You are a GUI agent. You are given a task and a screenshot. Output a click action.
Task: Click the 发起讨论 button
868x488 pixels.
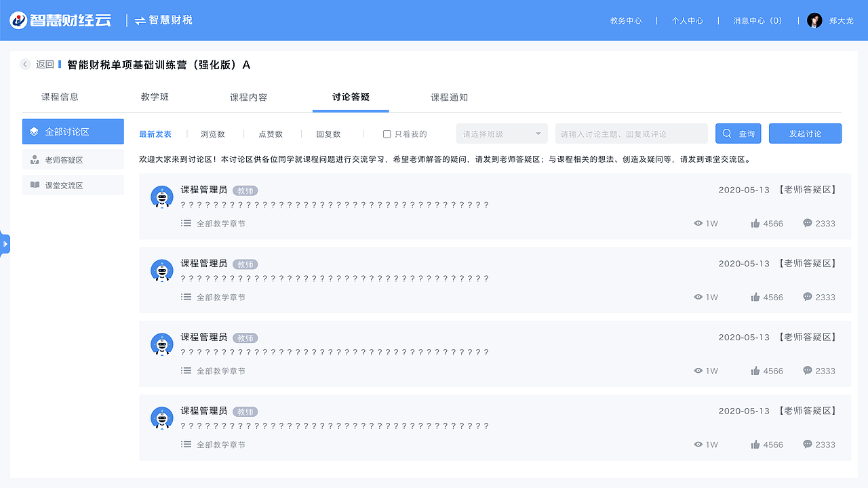coord(805,134)
